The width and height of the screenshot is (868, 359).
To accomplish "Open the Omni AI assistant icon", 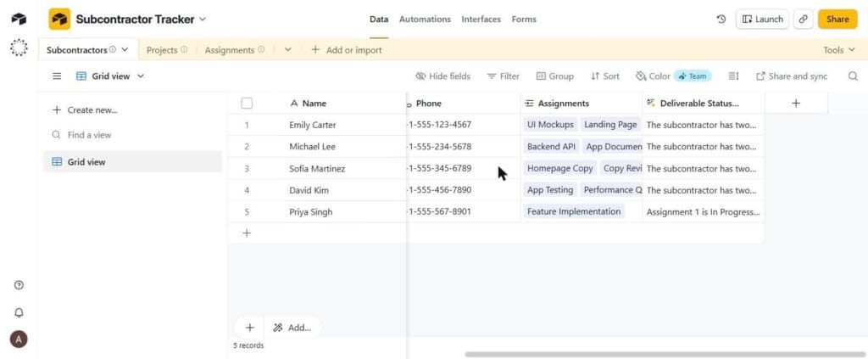I will (x=19, y=48).
